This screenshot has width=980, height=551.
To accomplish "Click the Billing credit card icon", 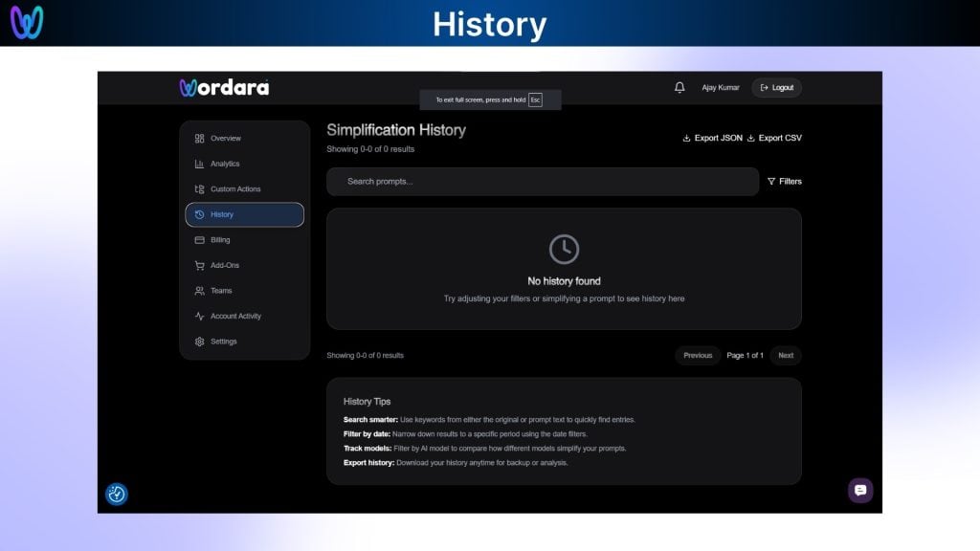I will pyautogui.click(x=199, y=239).
